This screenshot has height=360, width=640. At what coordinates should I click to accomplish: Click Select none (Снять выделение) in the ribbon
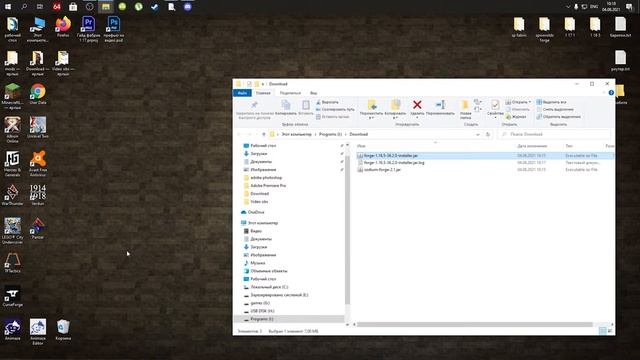[555, 109]
